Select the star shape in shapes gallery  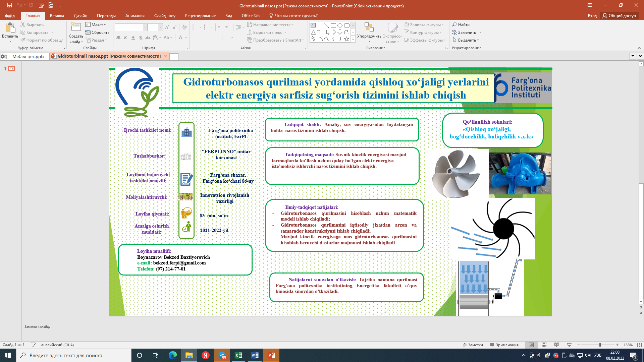pos(346,39)
